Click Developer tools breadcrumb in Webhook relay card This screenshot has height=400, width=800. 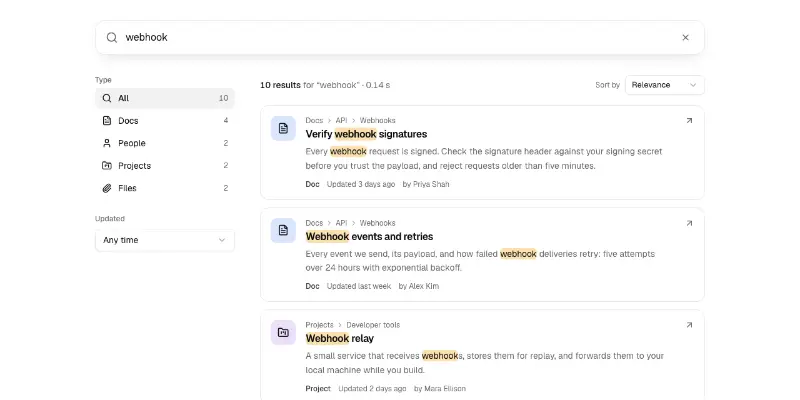tap(373, 325)
